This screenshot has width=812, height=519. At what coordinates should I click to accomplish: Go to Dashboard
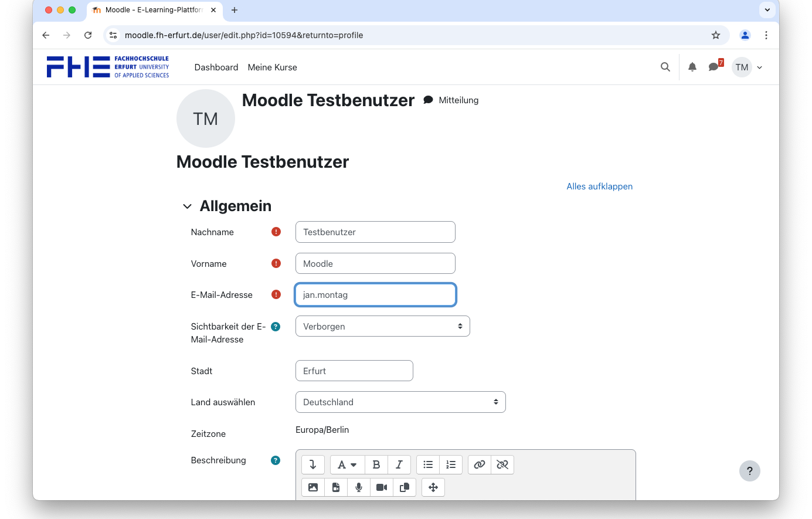(216, 67)
